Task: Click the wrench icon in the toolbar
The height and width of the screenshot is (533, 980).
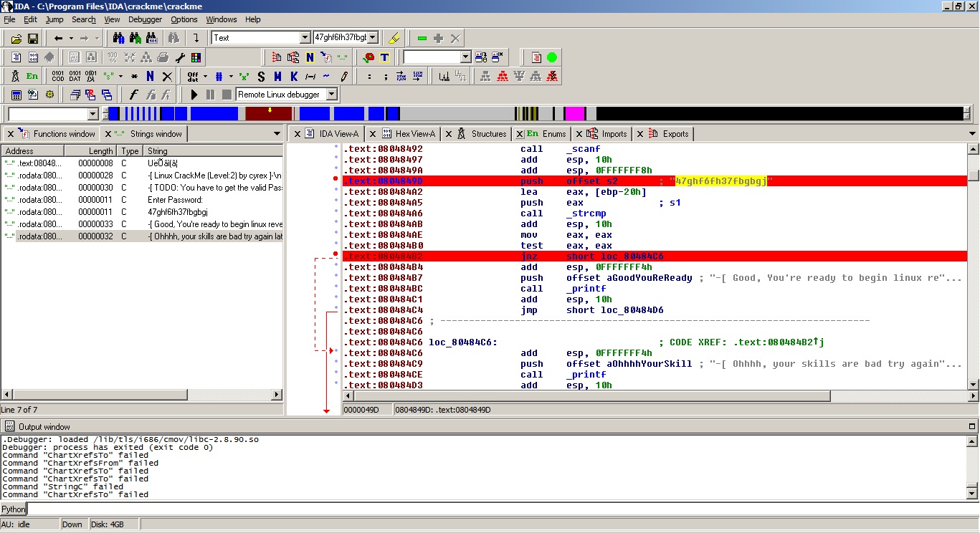Action: (180, 57)
